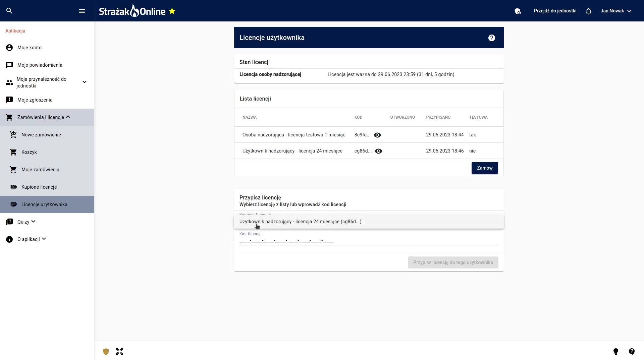Sort by UTWORZONO column header
This screenshot has height=362, width=644.
[402, 117]
